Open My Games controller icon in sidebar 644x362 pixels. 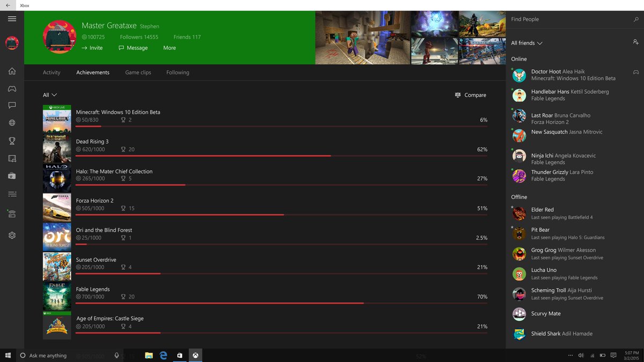coord(12,88)
